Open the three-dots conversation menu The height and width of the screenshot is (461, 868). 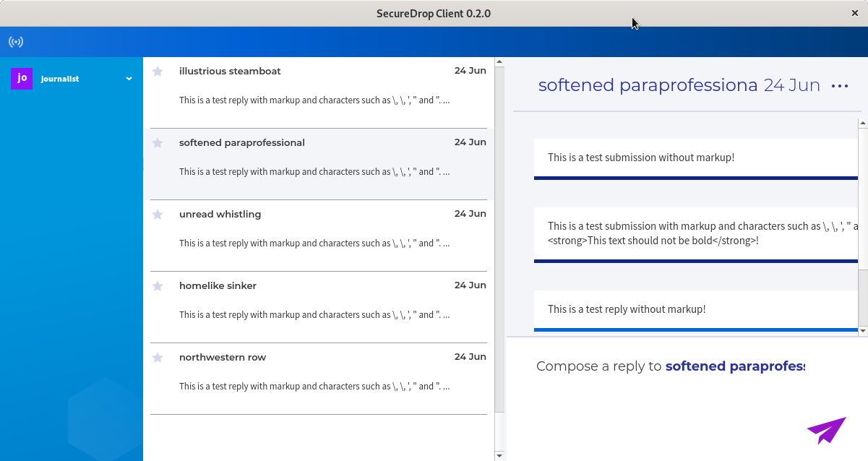[840, 86]
